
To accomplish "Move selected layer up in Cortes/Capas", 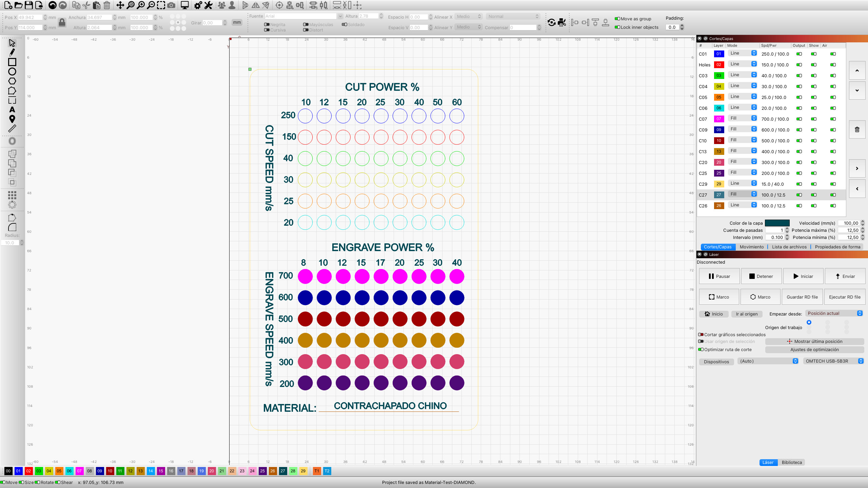I will click(857, 70).
